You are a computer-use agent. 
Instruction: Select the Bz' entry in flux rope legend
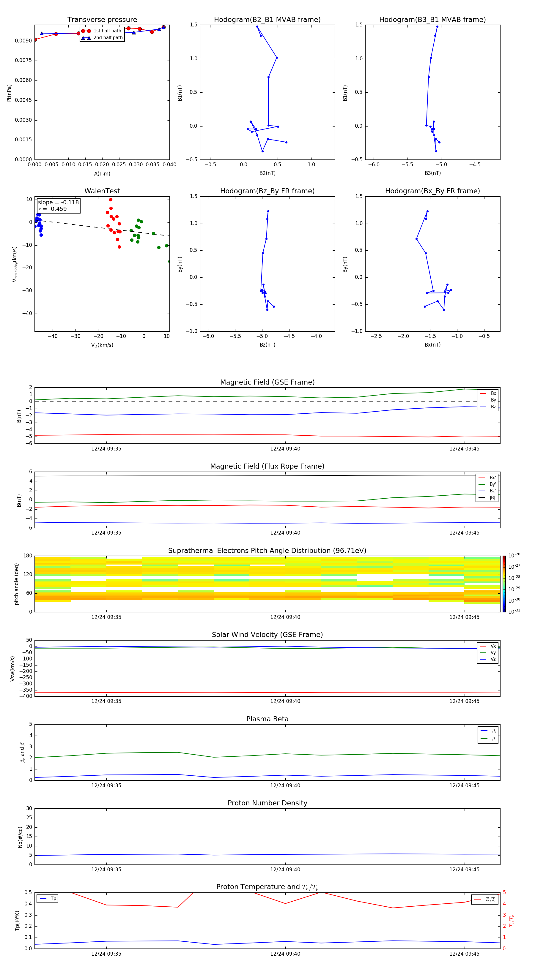[x=487, y=491]
